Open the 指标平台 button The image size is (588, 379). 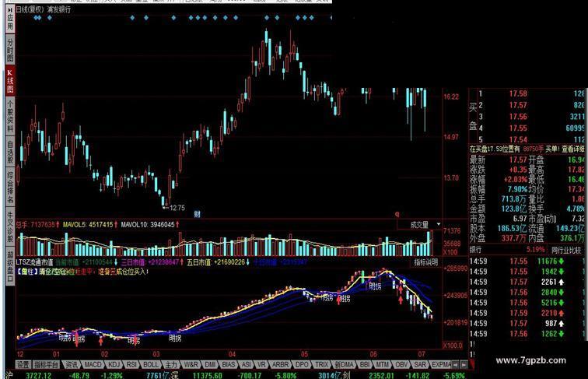tap(47, 364)
